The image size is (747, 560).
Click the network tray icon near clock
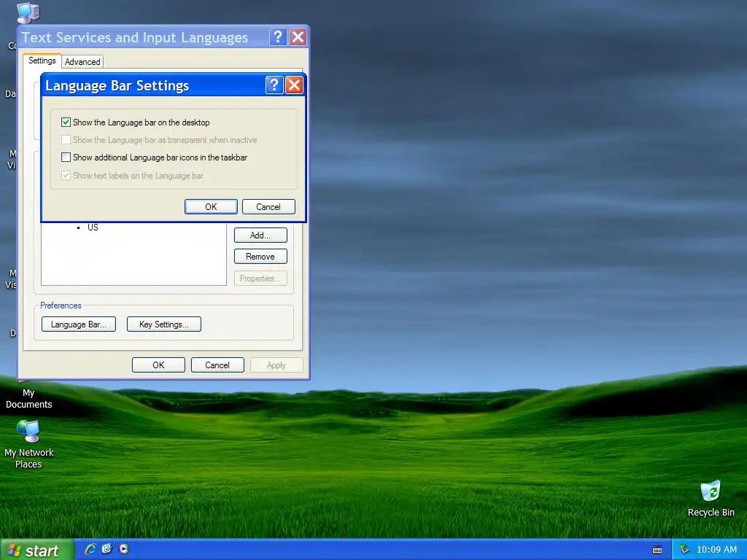684,549
